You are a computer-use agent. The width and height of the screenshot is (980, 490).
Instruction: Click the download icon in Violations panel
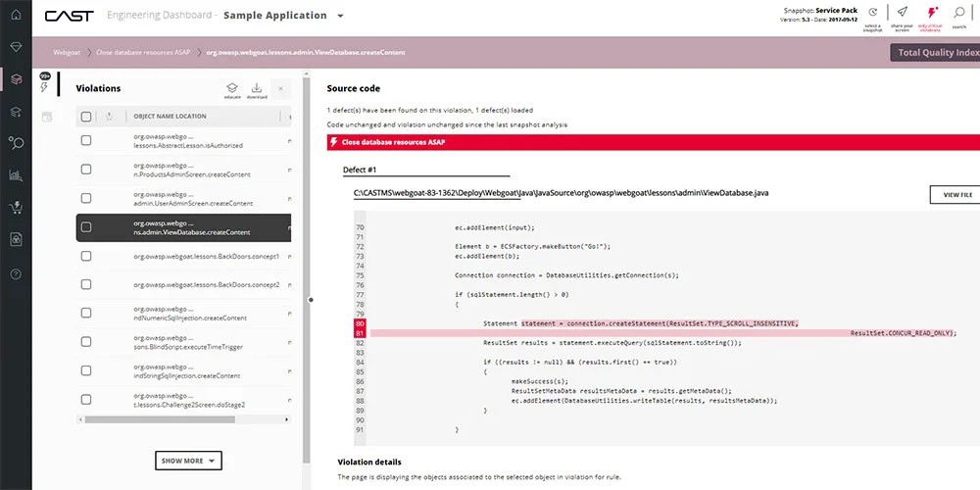point(257,88)
